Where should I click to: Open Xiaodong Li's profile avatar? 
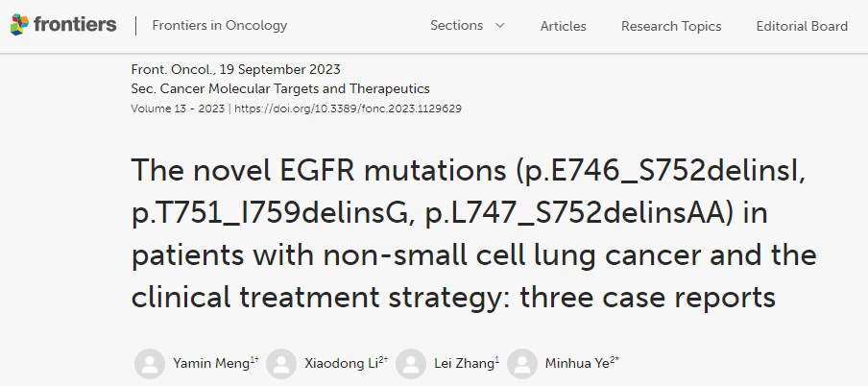click(x=281, y=364)
